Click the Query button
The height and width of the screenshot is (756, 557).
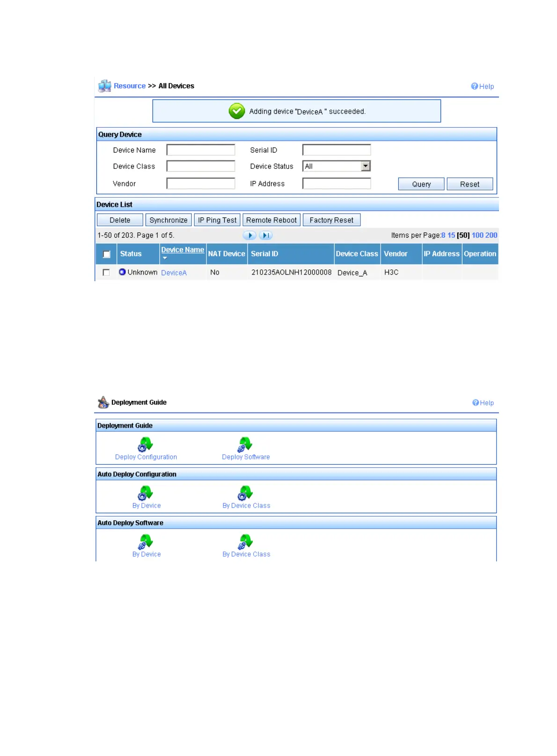coord(421,184)
